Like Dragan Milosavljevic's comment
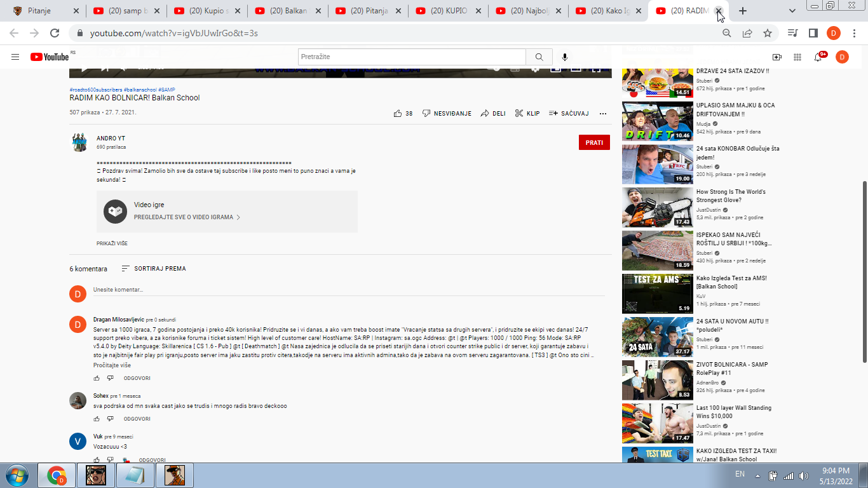868x488 pixels. point(97,378)
